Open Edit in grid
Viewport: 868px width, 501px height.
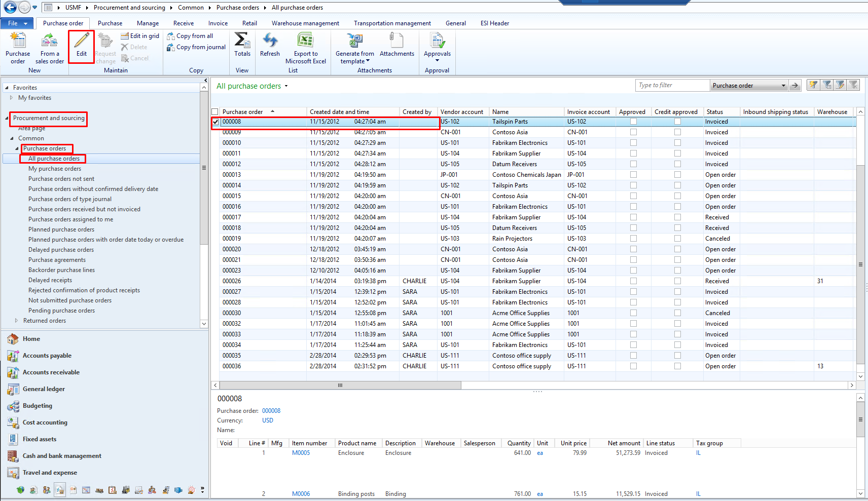[x=140, y=36]
